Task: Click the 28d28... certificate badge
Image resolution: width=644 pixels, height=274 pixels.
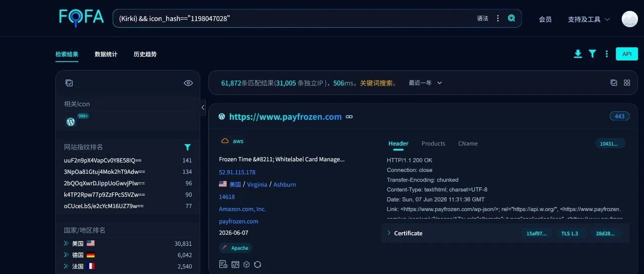Action: click(x=605, y=234)
